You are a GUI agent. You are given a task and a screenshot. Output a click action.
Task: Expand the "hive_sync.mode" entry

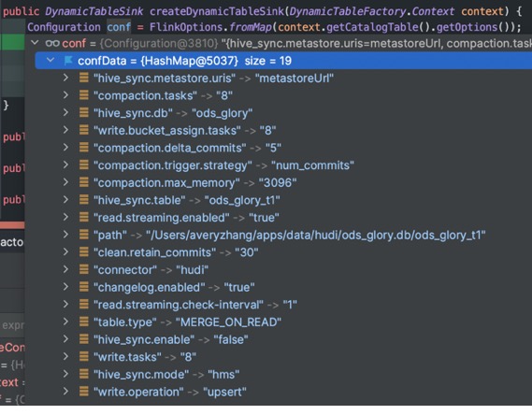[65, 374]
